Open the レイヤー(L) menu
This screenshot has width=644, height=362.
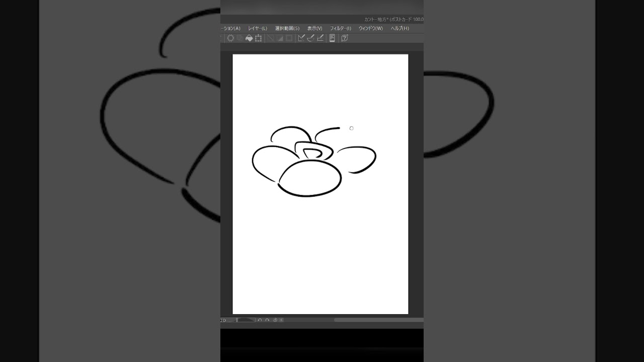(258, 29)
